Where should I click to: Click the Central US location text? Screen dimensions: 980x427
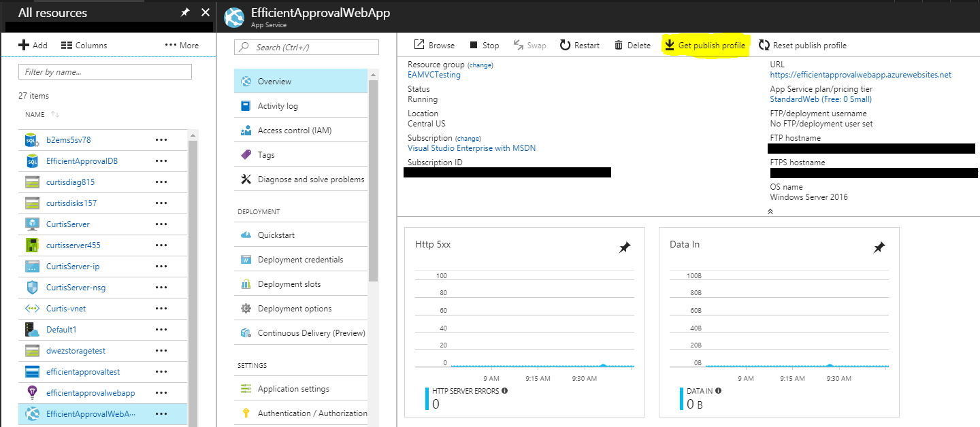pos(427,124)
